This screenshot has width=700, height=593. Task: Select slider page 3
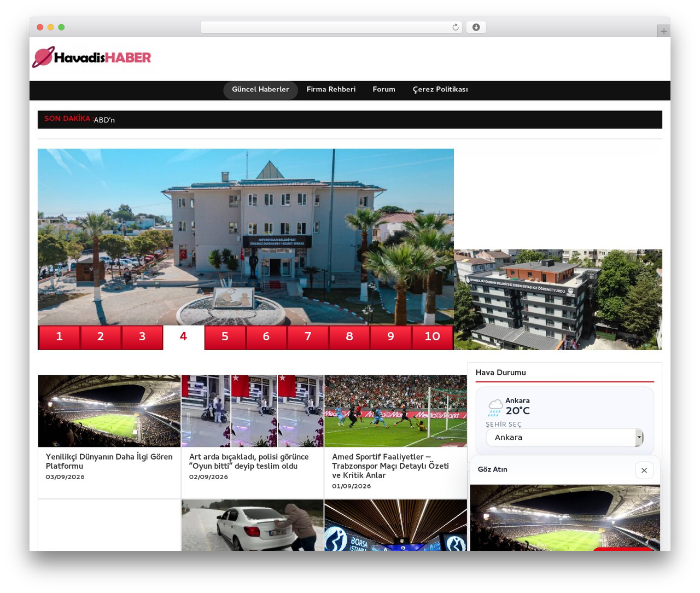[142, 337]
